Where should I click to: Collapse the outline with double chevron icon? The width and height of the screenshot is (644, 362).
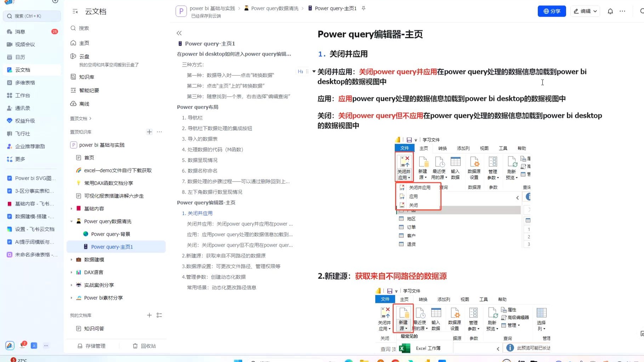(179, 33)
